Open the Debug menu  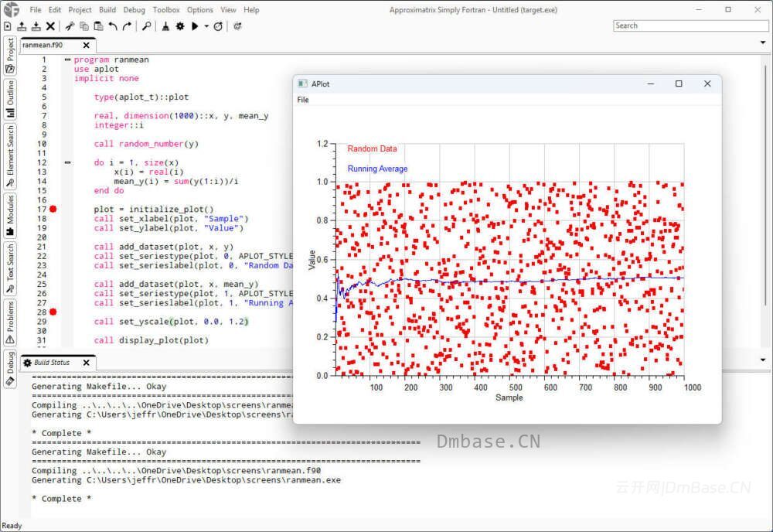tap(134, 10)
